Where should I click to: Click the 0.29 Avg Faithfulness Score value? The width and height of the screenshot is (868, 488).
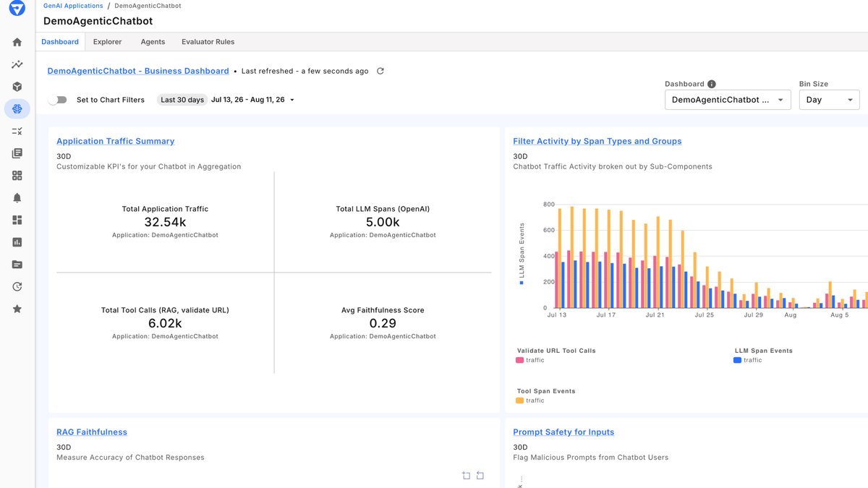pos(383,323)
